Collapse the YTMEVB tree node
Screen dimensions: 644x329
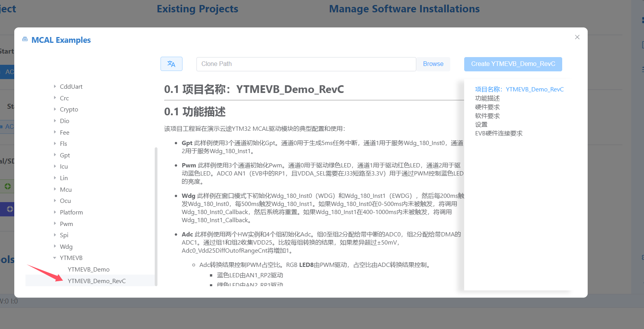coord(55,258)
